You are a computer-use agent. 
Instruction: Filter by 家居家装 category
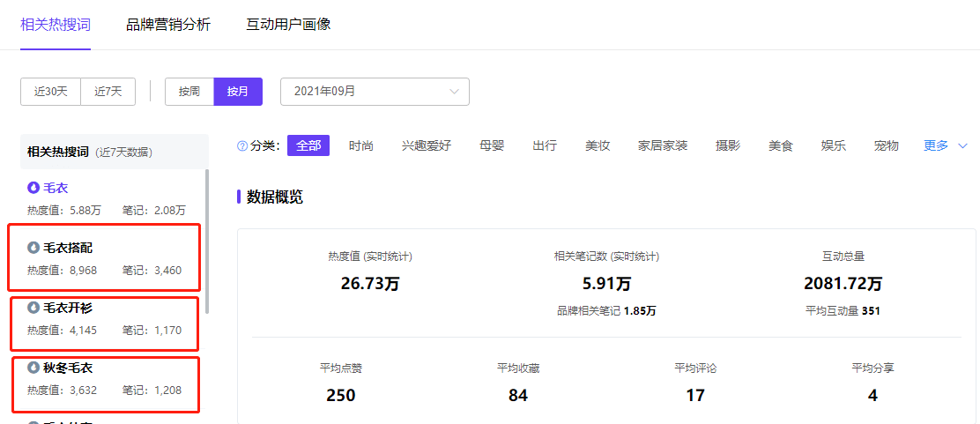click(x=663, y=145)
